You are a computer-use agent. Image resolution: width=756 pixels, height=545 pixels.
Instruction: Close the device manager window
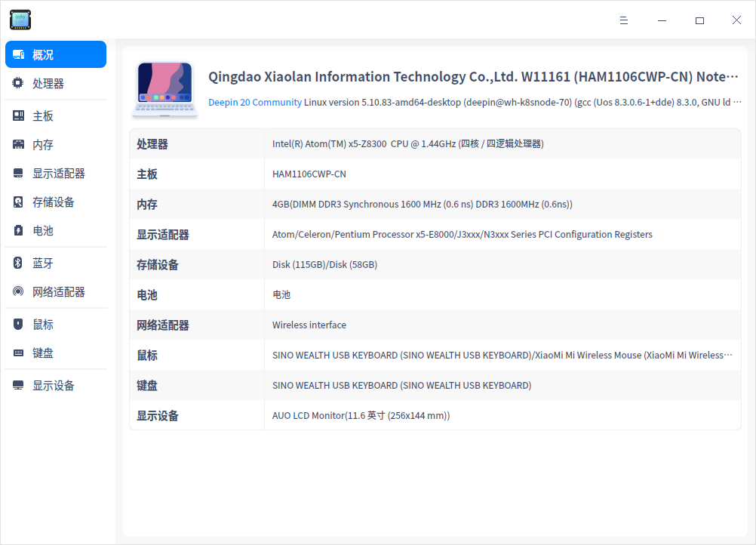736,20
